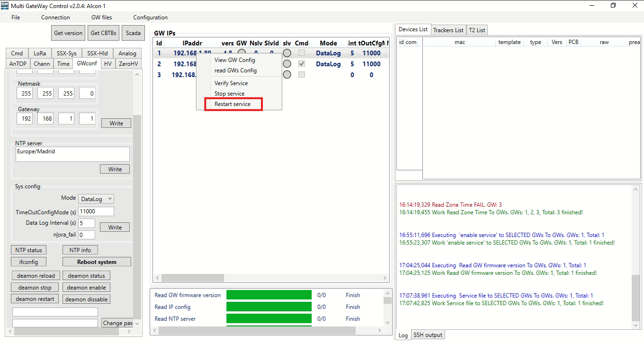
Task: Click Write beside the Gateway address fields
Action: 116,123
